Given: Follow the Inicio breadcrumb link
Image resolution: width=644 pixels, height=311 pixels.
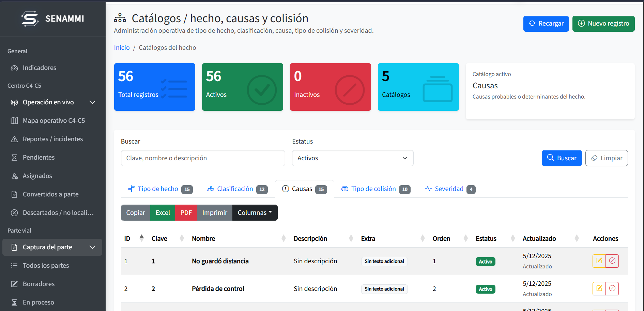Looking at the screenshot, I should [122, 48].
